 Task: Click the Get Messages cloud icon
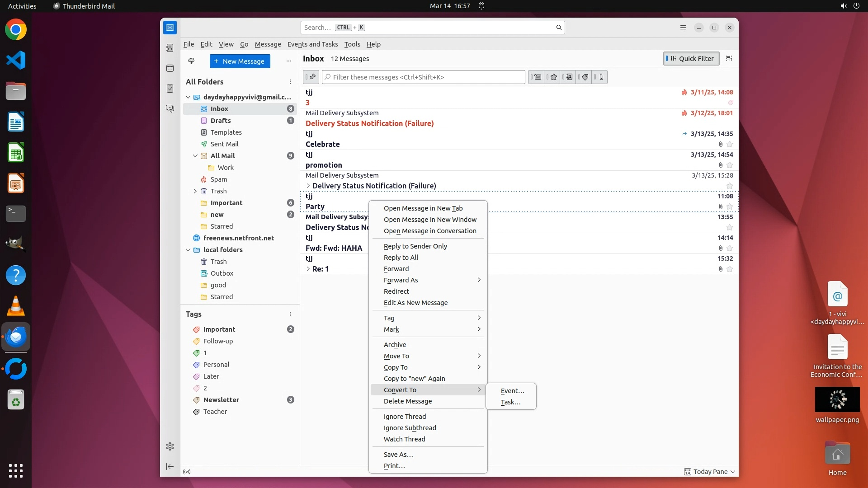point(191,61)
